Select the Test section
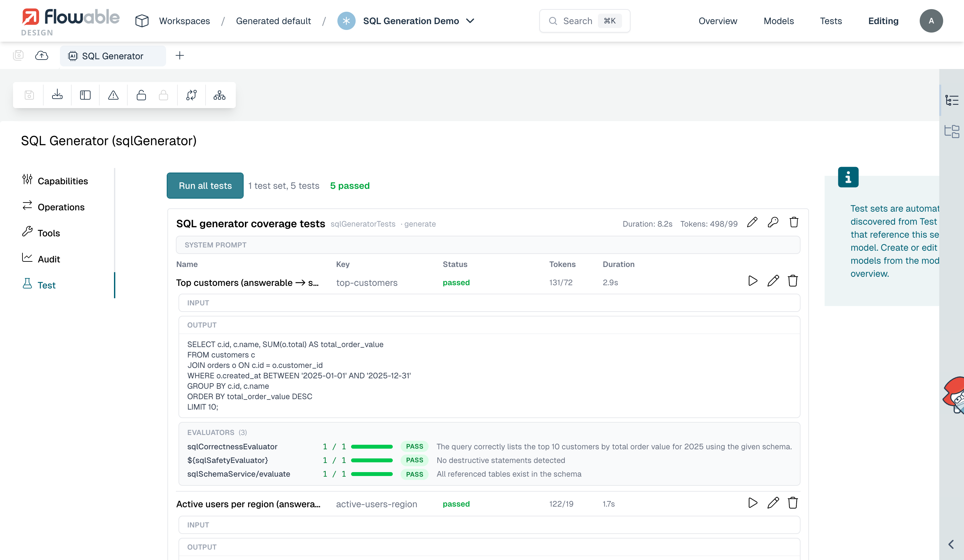This screenshot has width=964, height=560. (39, 285)
